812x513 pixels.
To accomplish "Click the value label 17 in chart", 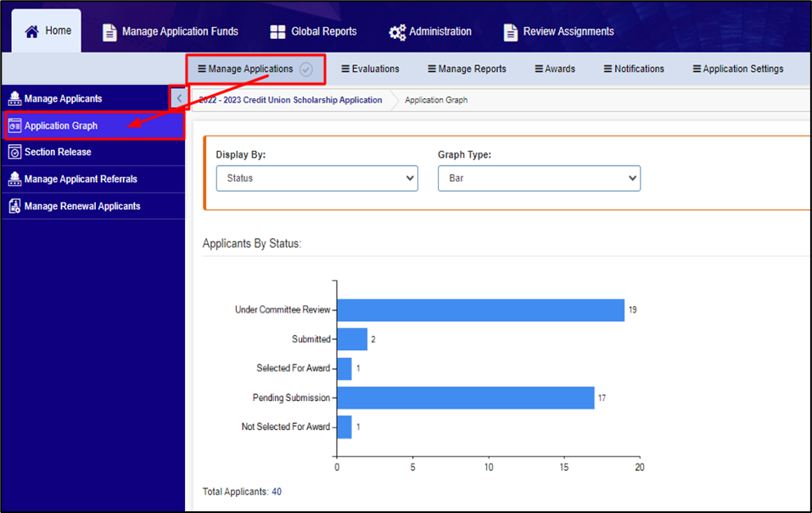I will click(602, 398).
